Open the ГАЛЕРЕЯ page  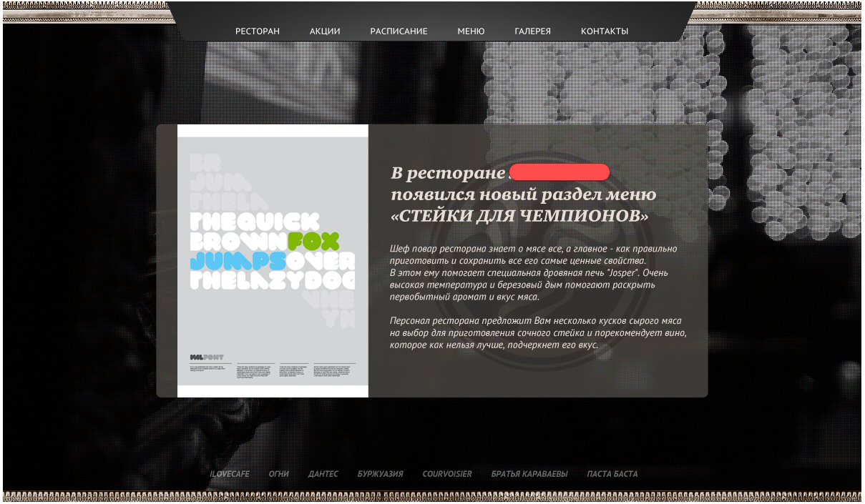(x=532, y=31)
